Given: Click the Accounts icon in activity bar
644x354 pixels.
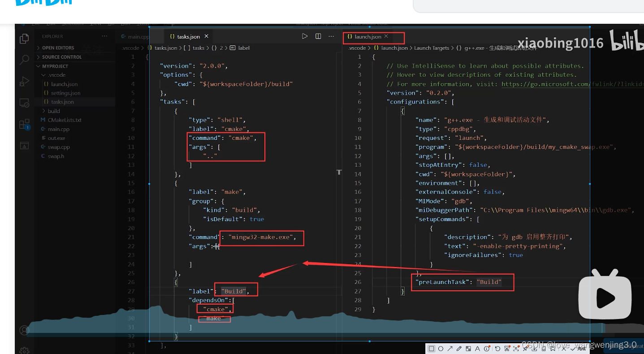Looking at the screenshot, I should click(x=24, y=331).
